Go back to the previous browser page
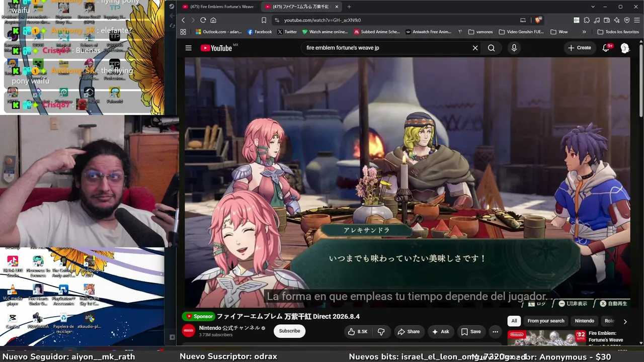The height and width of the screenshot is (362, 644). coord(183,20)
